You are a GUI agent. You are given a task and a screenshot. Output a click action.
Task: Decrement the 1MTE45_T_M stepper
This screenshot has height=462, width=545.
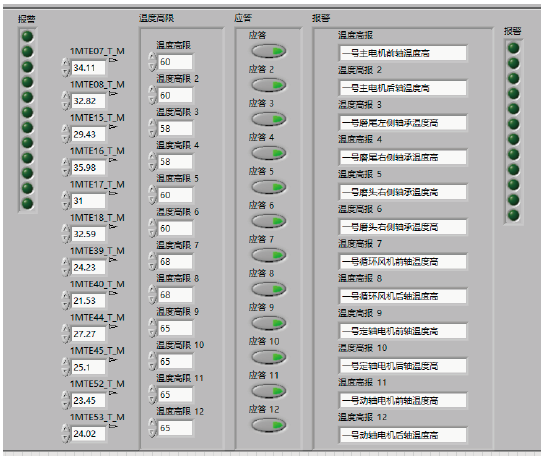66,372
